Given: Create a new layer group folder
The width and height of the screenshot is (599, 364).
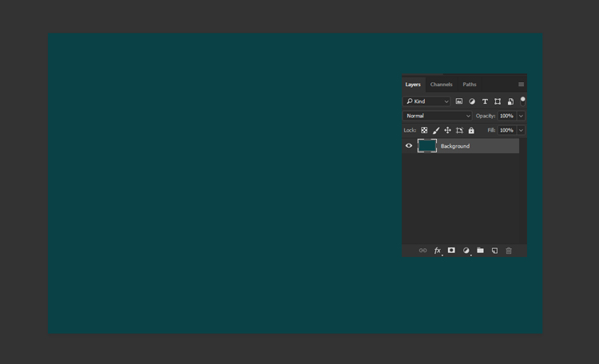Looking at the screenshot, I should point(480,251).
